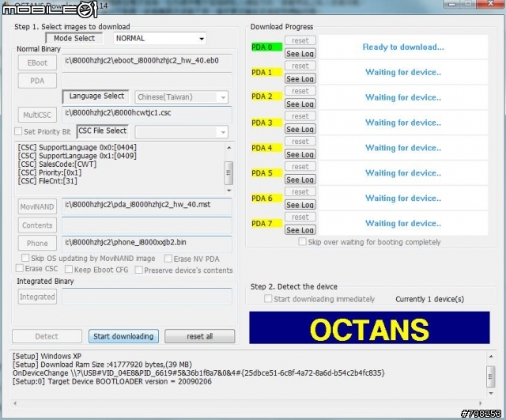Enable Start downloading immediately checkbox

point(268,299)
